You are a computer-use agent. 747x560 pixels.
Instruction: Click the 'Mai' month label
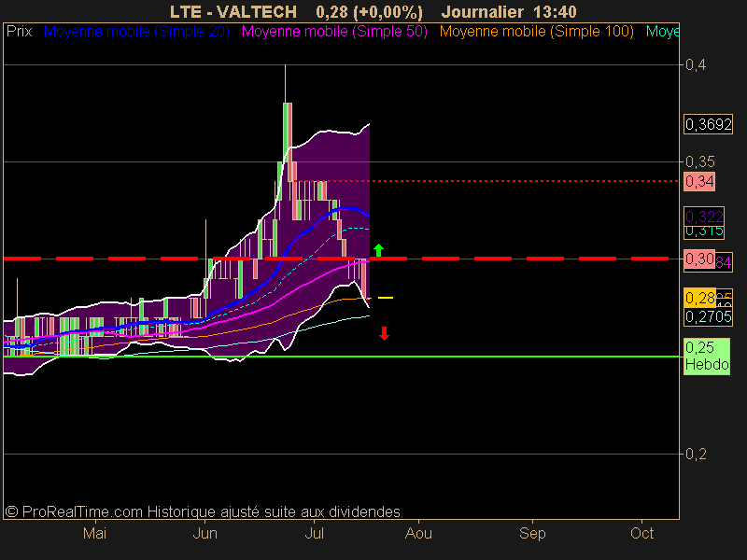click(95, 533)
